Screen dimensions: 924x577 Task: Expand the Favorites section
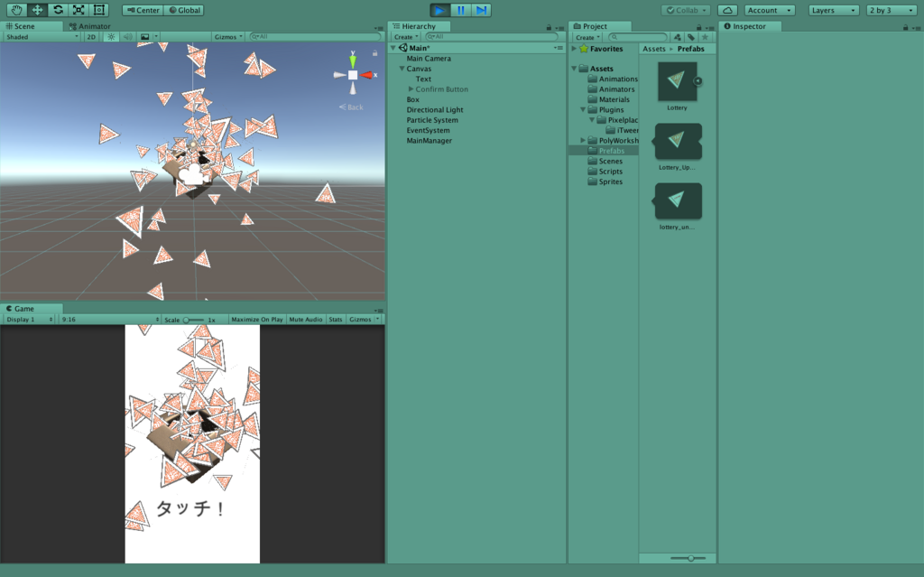point(574,49)
